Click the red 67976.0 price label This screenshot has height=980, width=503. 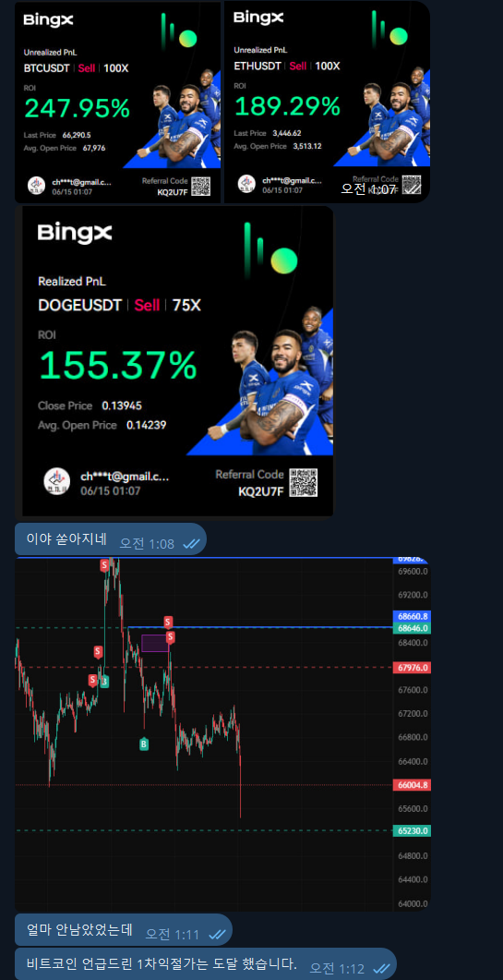coord(413,668)
